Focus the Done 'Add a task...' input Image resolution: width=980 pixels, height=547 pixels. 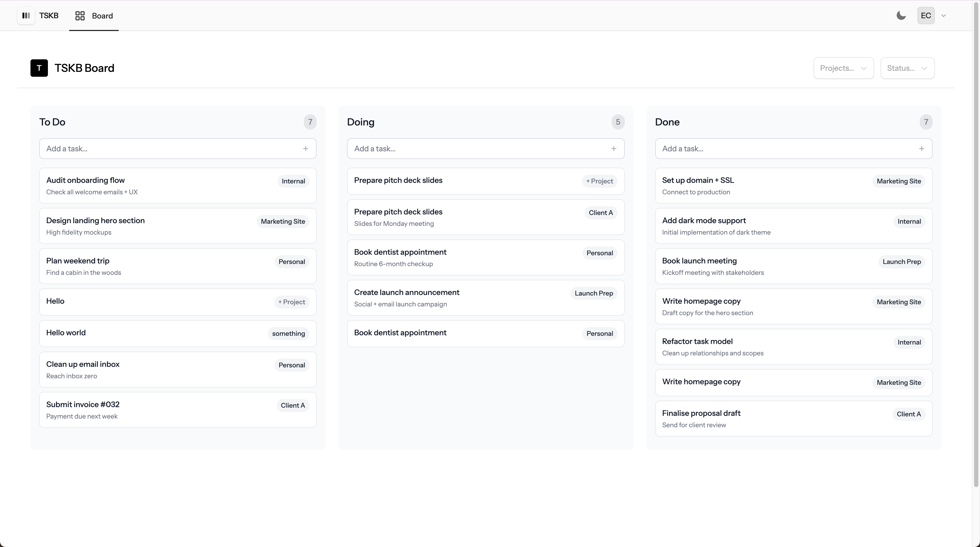(794, 149)
